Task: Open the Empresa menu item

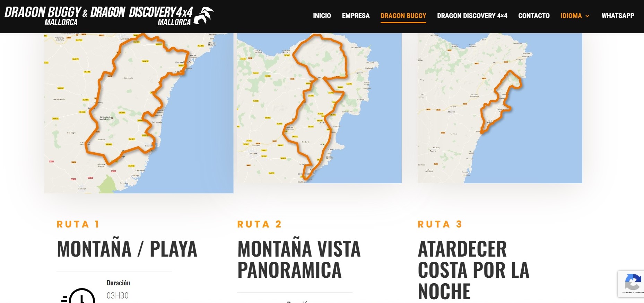Action: pos(356,16)
